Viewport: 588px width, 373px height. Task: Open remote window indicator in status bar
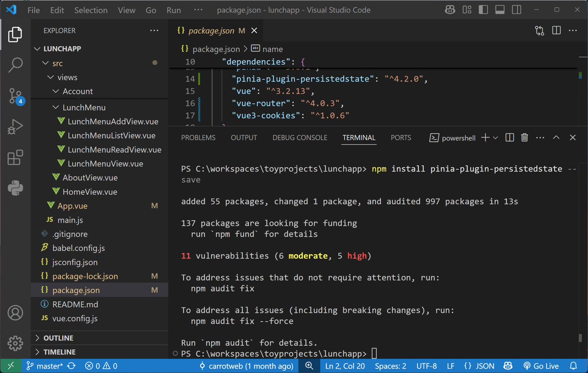(x=11, y=366)
